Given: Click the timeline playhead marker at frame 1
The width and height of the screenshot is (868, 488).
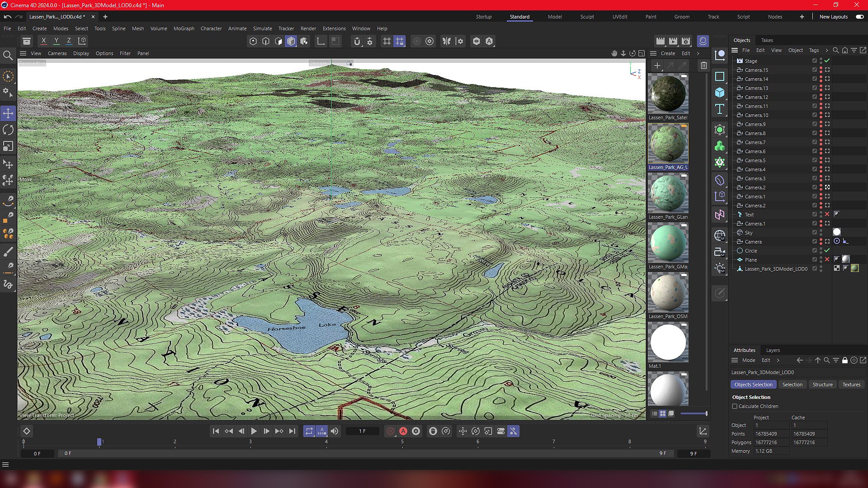Looking at the screenshot, I should pos(99,442).
